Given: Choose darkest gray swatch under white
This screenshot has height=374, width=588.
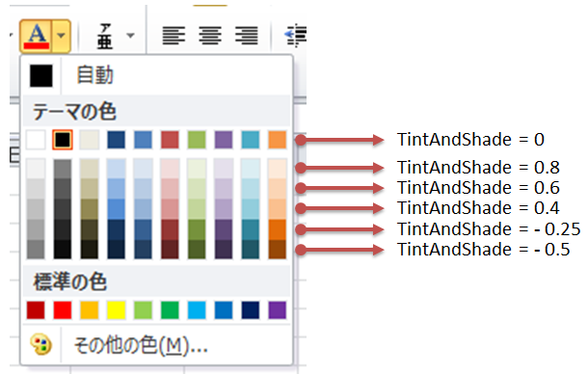Looking at the screenshot, I should [36, 249].
